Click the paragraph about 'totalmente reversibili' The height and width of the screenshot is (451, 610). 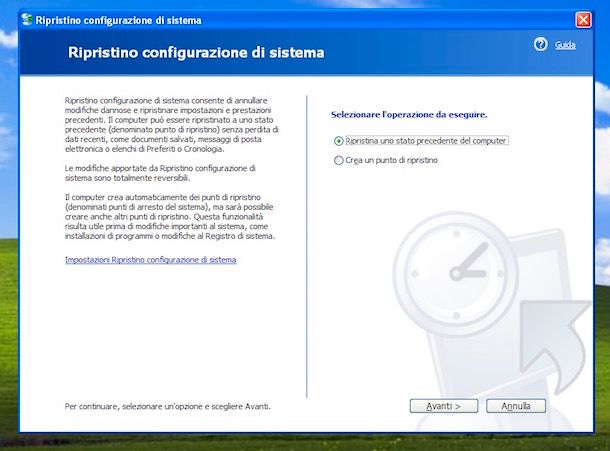point(160,173)
